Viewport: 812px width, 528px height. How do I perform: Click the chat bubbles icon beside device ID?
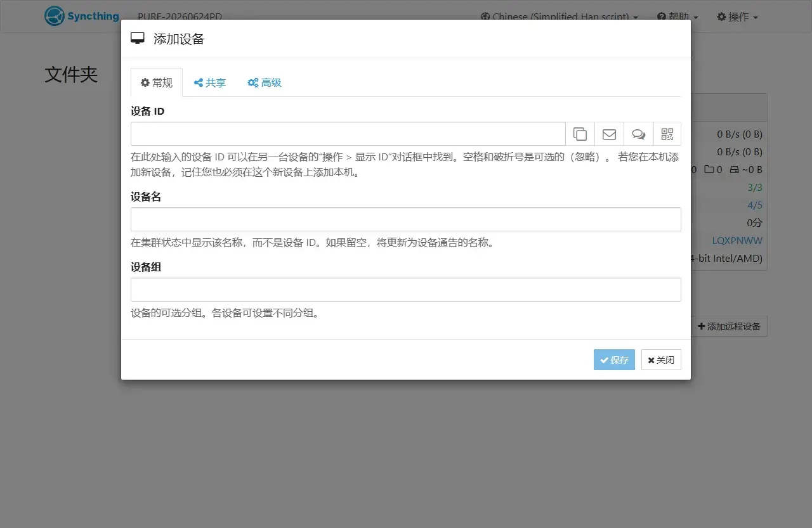[x=638, y=134]
